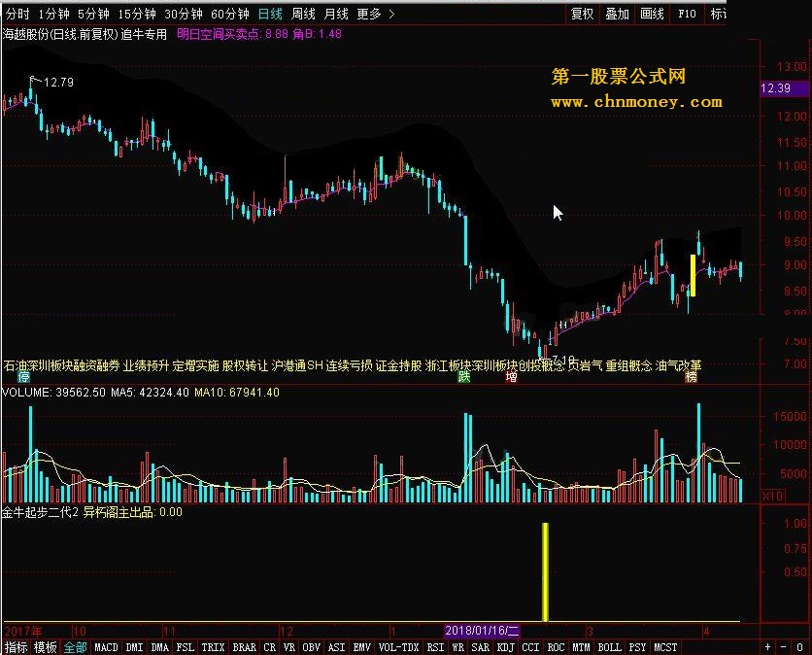812x655 pixels.
Task: Open the 复权 adjustment menu
Action: click(x=582, y=14)
